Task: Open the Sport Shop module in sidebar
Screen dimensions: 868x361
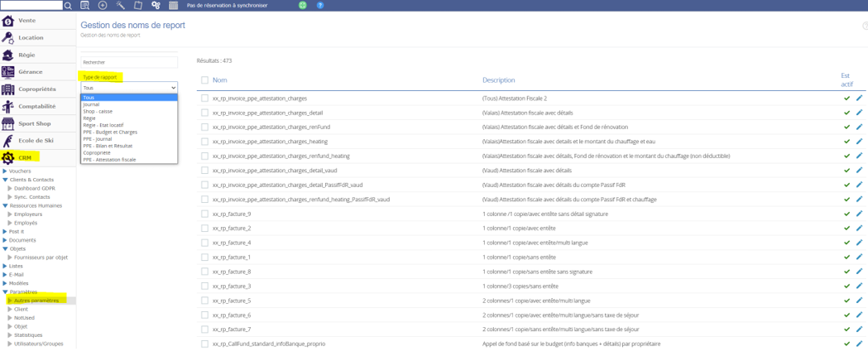Action: (34, 124)
